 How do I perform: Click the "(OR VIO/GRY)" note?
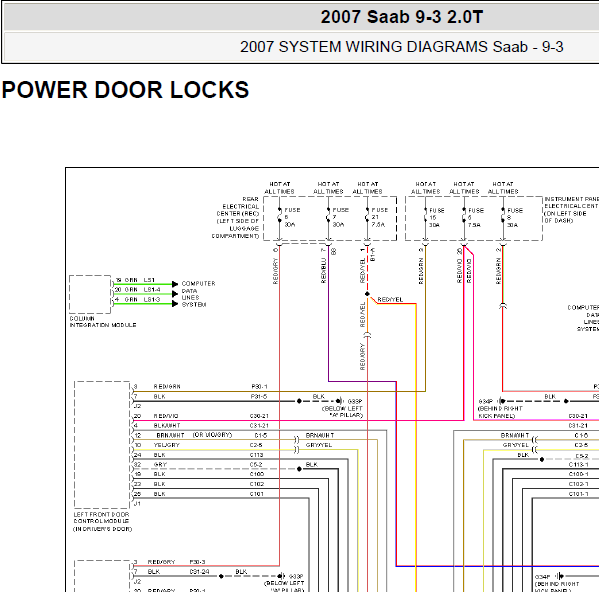(x=212, y=435)
